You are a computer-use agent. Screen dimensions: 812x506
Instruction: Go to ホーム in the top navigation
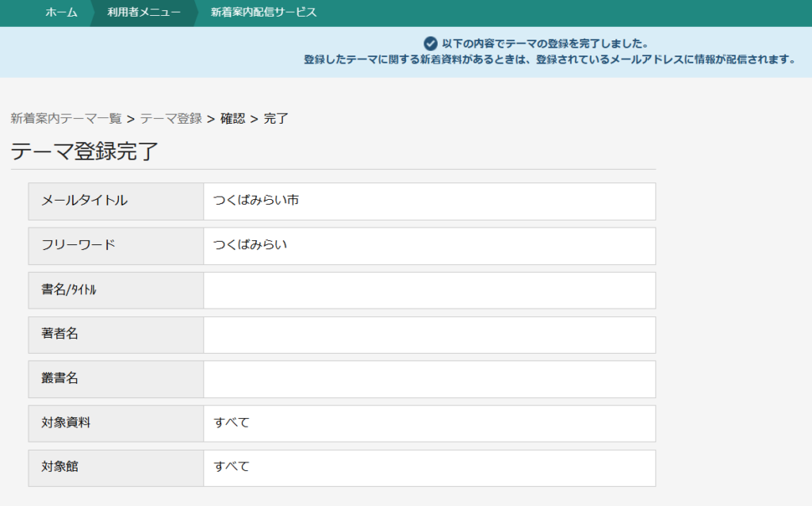click(x=61, y=13)
